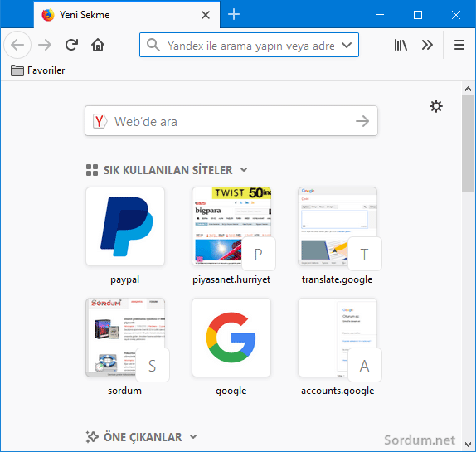Expand the address bar history dropdown arrow
The height and width of the screenshot is (452, 476).
point(347,46)
